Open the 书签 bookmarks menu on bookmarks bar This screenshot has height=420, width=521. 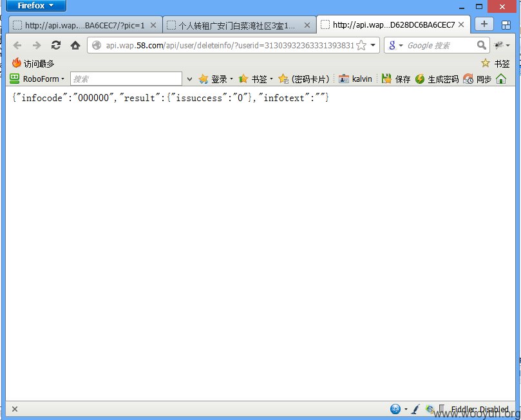click(495, 63)
